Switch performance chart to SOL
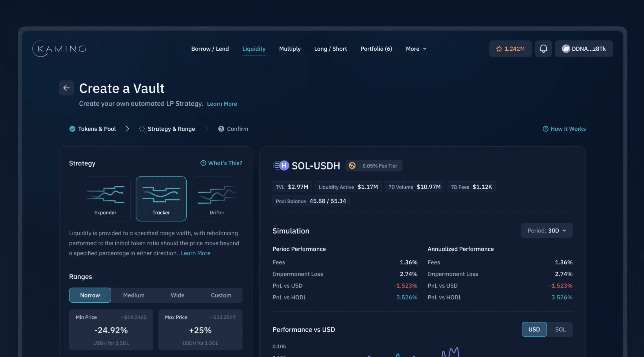The width and height of the screenshot is (644, 357). click(560, 329)
